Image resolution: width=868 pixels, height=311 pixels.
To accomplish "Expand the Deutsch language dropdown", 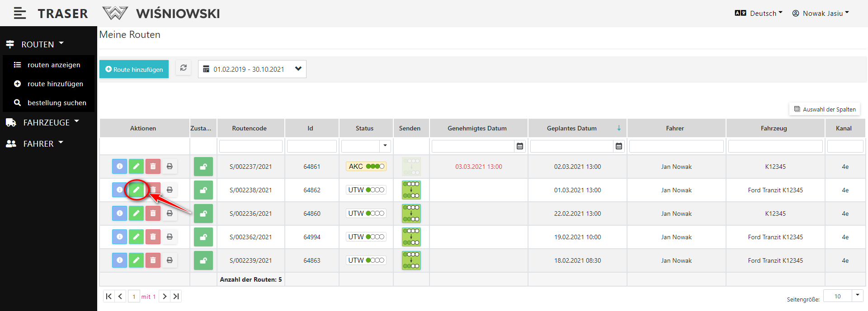I will [x=759, y=14].
